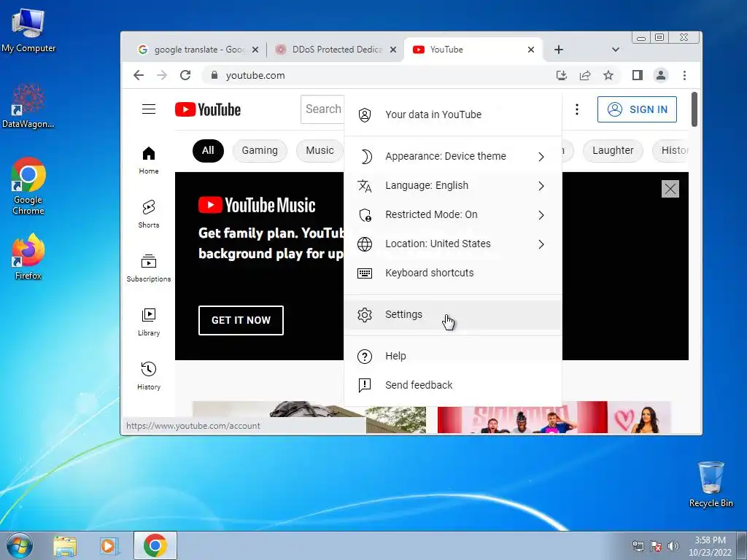This screenshot has height=560, width=747.
Task: Open Windows Explorer from taskbar
Action: click(65, 545)
